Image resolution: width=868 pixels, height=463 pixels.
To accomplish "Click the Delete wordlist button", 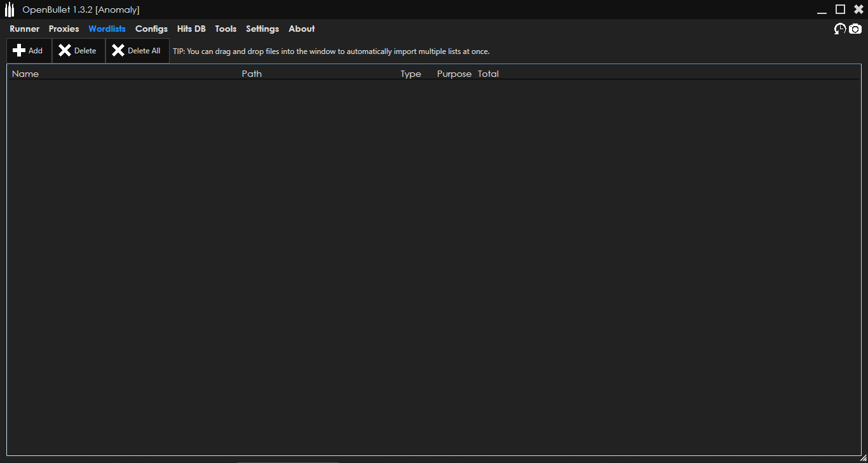I will tap(78, 51).
